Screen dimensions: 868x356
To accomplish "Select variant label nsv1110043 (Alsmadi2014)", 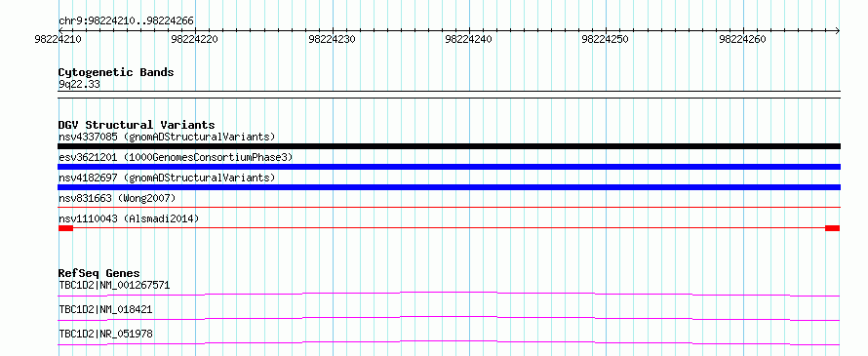I will click(129, 218).
